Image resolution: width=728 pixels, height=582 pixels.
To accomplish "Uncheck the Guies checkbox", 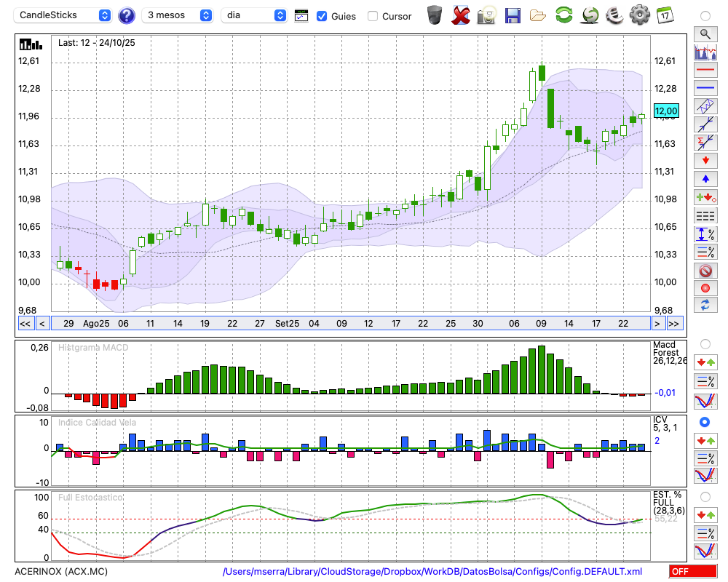I will point(322,16).
